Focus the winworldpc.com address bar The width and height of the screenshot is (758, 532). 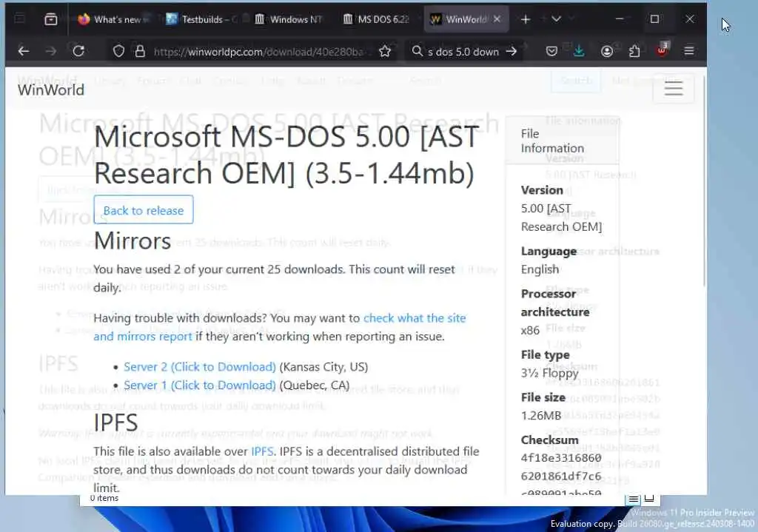(258, 52)
